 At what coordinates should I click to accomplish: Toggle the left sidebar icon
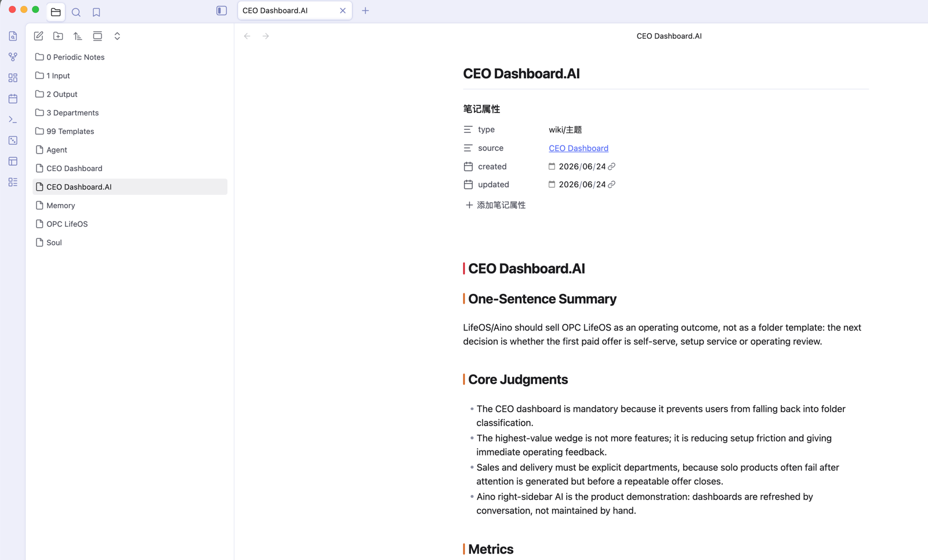click(222, 10)
